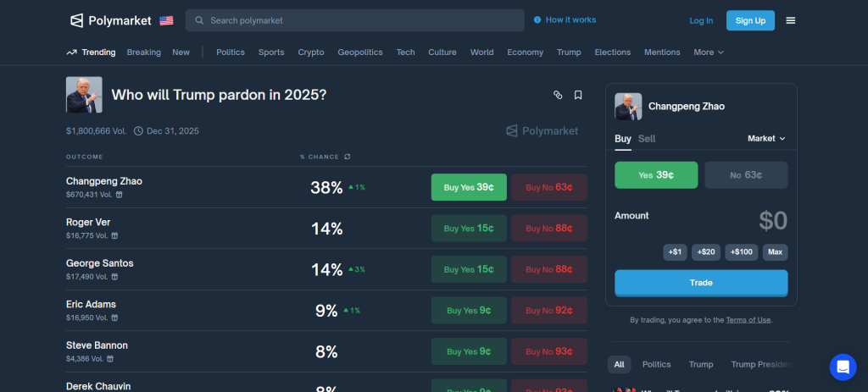Click thumbnail in Changpeng Zhao trade panel

point(628,107)
